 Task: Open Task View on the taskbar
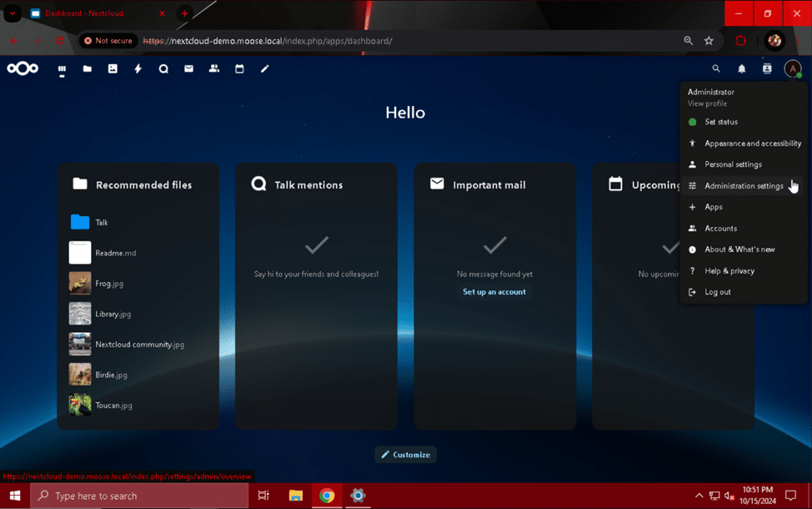pyautogui.click(x=263, y=496)
